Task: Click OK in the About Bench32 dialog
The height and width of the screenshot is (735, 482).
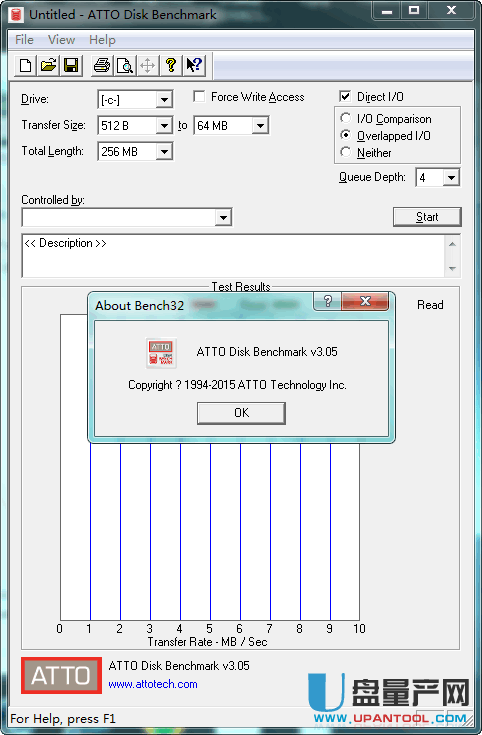Action: [241, 413]
